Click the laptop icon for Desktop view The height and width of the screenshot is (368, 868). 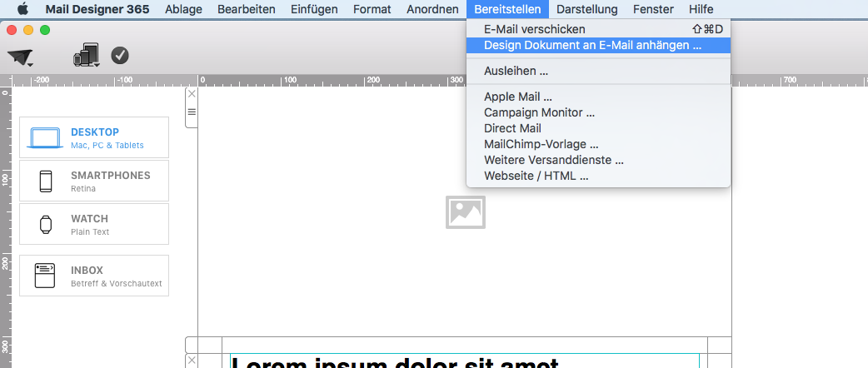tap(45, 138)
